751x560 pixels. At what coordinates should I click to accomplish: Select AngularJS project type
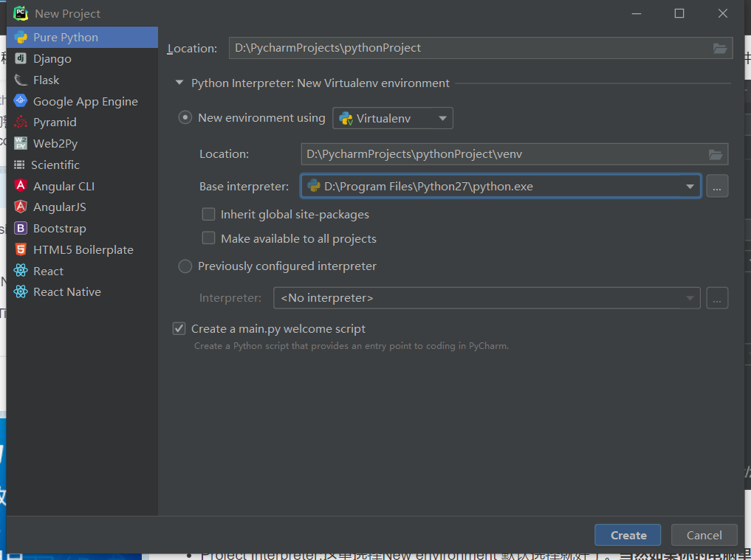(x=83, y=207)
